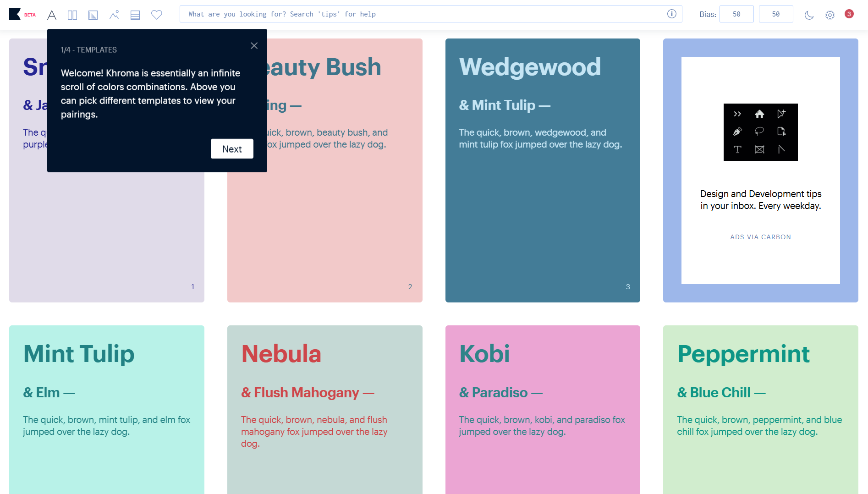868x494 pixels.
Task: Click the "& Mint Tulip —" subtitle
Action: point(505,105)
